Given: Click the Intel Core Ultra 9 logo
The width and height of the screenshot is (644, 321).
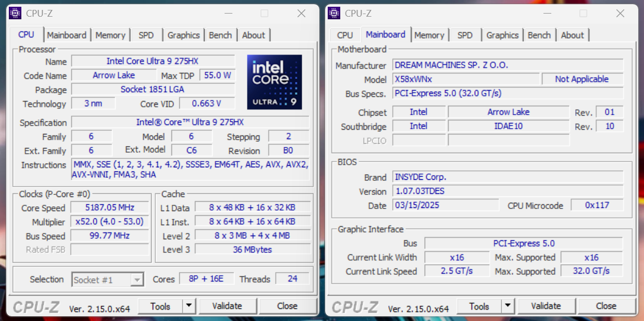Looking at the screenshot, I should tap(274, 82).
